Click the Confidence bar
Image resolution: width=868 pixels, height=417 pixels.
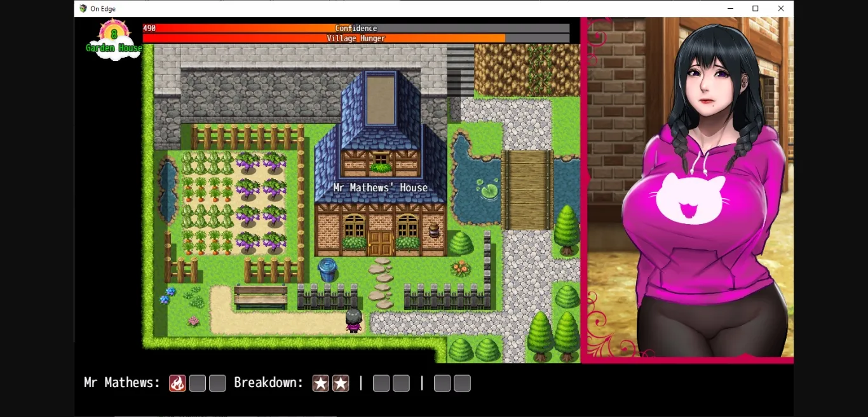pyautogui.click(x=356, y=29)
